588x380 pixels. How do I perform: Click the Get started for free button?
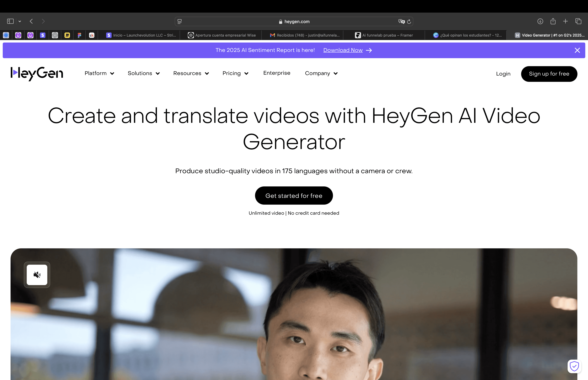coord(294,196)
